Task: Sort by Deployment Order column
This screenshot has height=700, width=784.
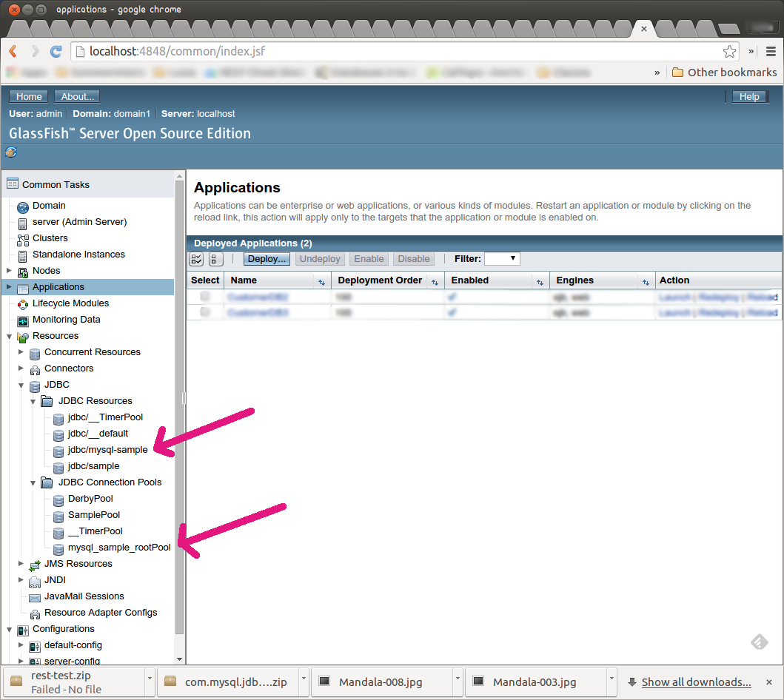Action: 435,283
